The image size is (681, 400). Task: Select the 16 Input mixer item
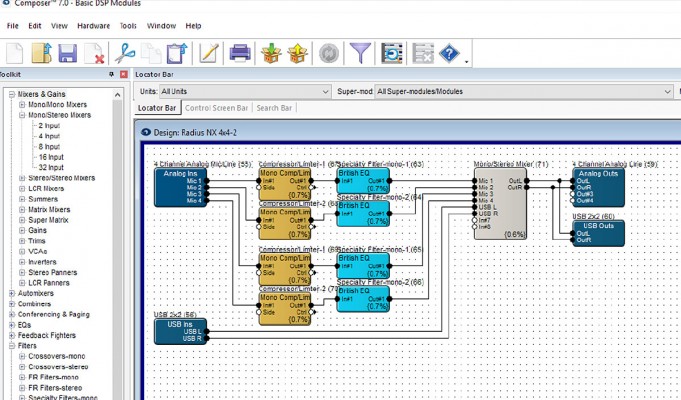point(51,157)
